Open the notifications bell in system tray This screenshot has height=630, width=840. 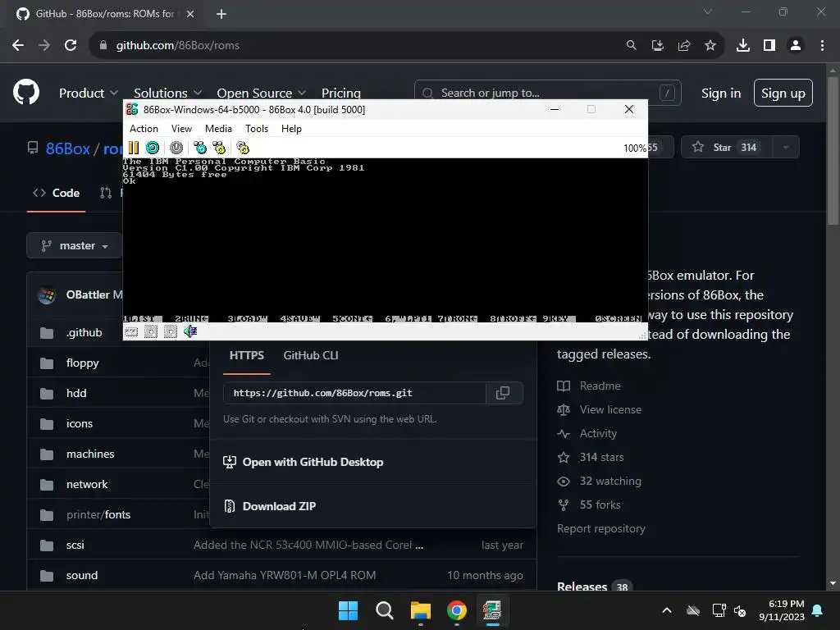(x=818, y=610)
